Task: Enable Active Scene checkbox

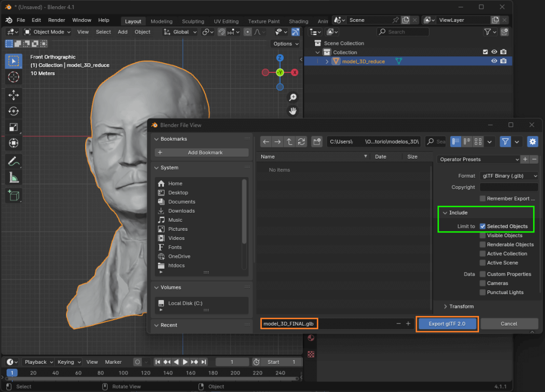Action: (x=482, y=263)
